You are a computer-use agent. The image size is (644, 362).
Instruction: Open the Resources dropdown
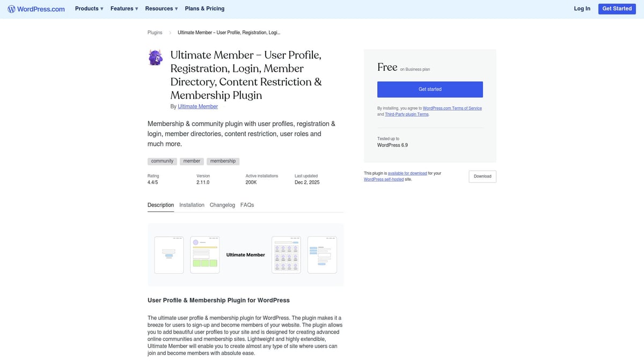click(160, 9)
